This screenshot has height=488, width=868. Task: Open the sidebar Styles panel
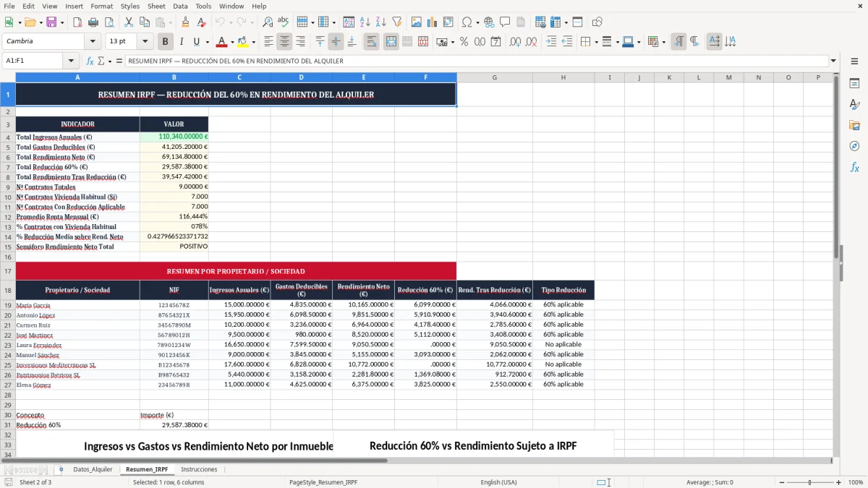pyautogui.click(x=854, y=105)
